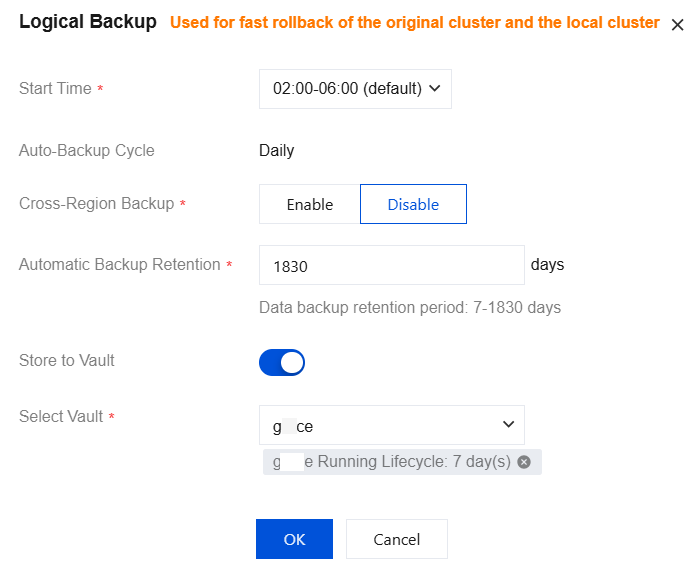Click the Start Time dropdown arrow
The width and height of the screenshot is (699, 572).
tap(435, 88)
